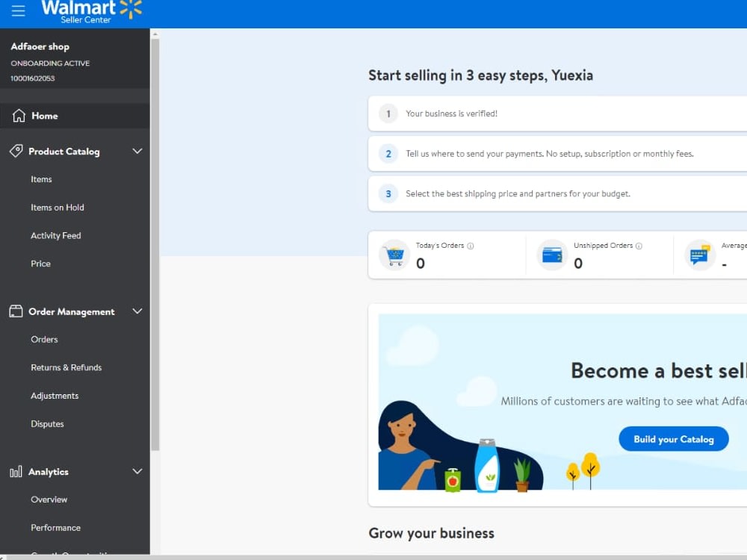This screenshot has width=747, height=560.
Task: Open step 'Tell us where to send your payments'
Action: [557, 154]
